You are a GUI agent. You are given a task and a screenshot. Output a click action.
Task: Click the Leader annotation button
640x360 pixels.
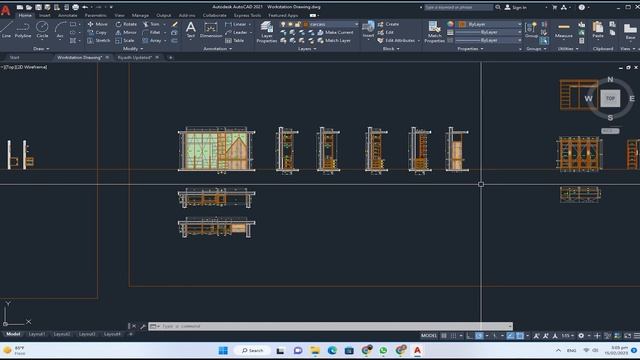click(236, 32)
